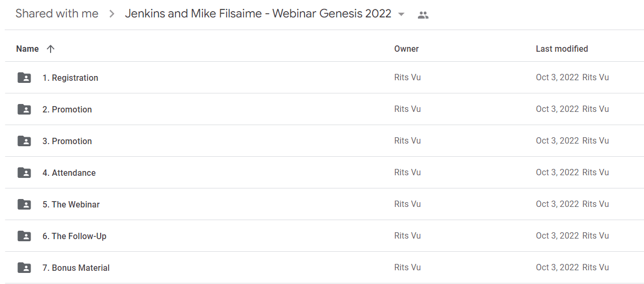This screenshot has height=284, width=644.
Task: Click the shared folder icon for 6. The Follow-Up
Action: pyautogui.click(x=24, y=236)
